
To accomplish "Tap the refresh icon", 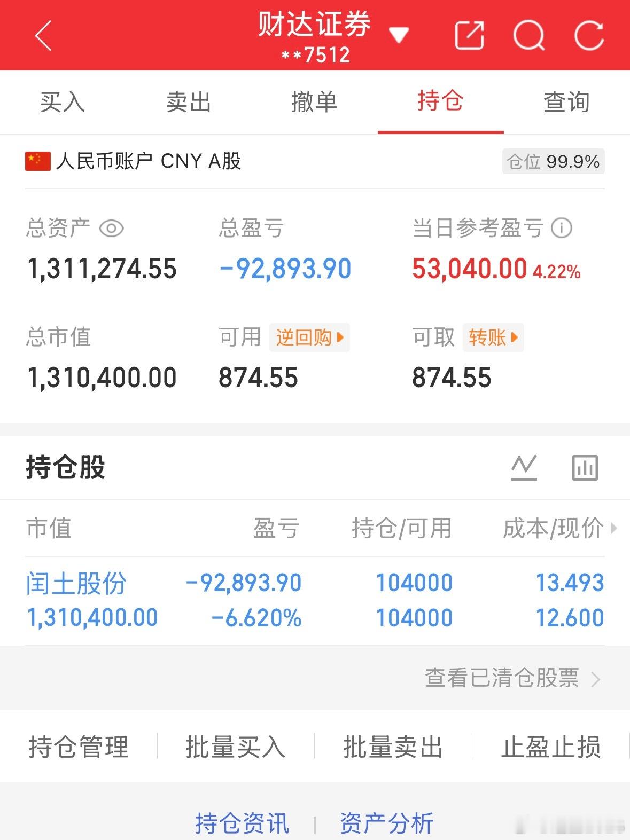I will point(589,36).
